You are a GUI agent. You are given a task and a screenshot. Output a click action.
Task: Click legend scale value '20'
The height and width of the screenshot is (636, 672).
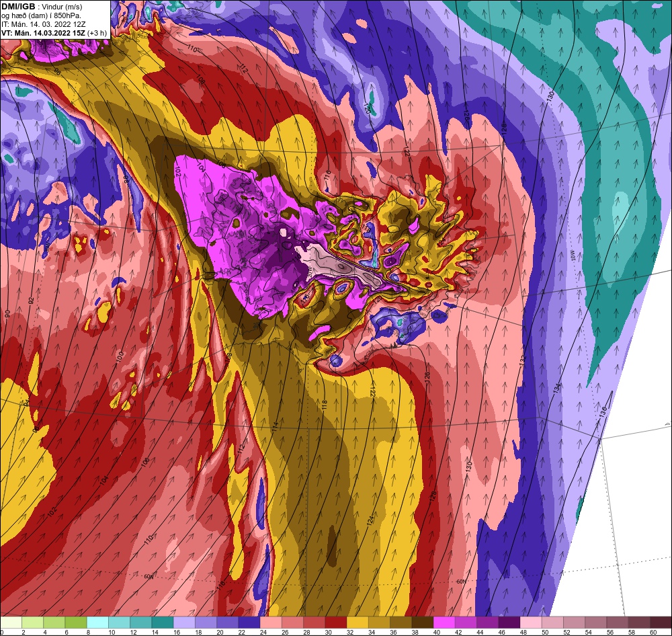(x=220, y=632)
